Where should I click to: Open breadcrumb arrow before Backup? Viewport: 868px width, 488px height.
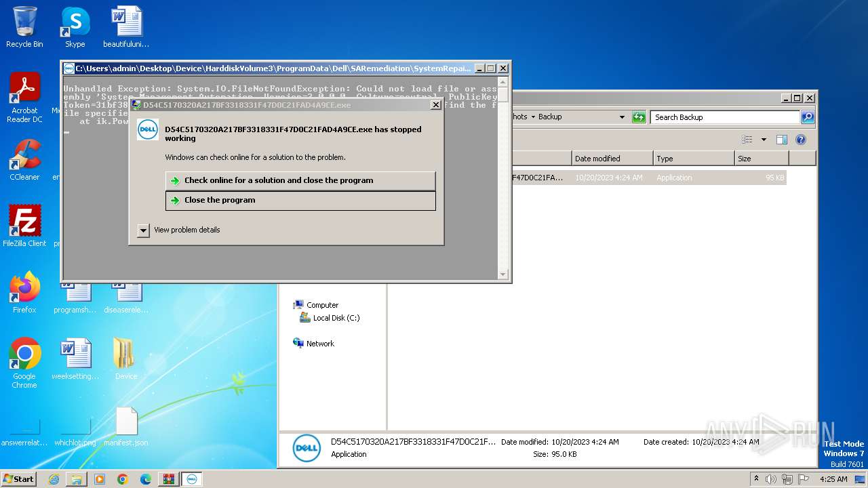pyautogui.click(x=533, y=117)
